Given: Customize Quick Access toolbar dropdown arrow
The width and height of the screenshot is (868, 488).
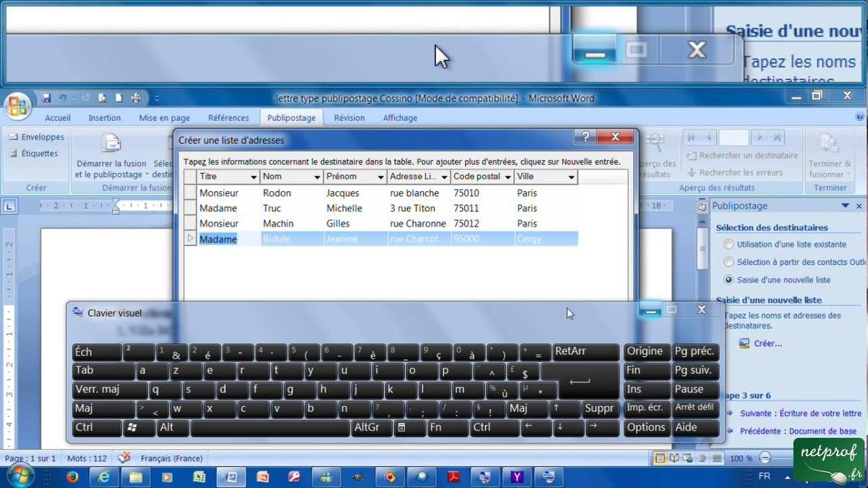Looking at the screenshot, I should [157, 98].
